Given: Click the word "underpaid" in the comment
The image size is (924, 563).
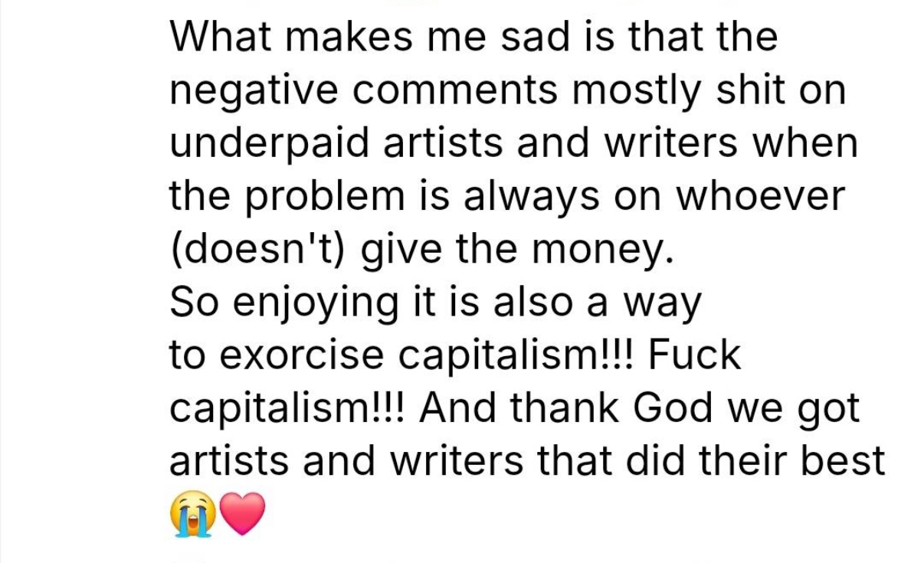Looking at the screenshot, I should click(268, 143).
